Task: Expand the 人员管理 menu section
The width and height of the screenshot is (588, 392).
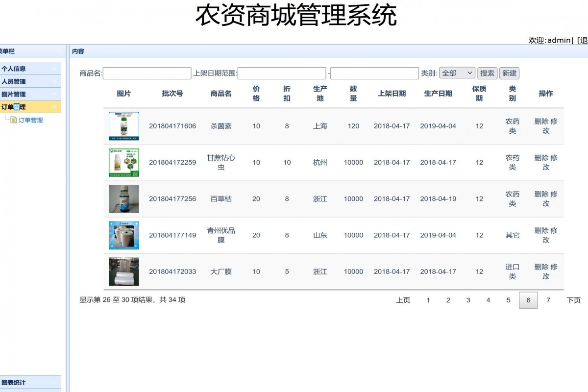Action: click(30, 81)
